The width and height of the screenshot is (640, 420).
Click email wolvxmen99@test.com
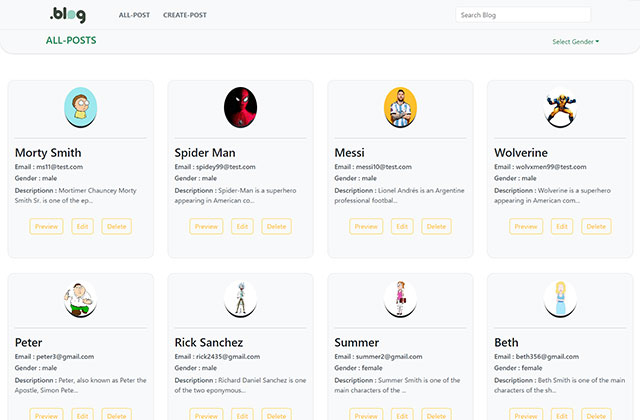[x=551, y=167]
